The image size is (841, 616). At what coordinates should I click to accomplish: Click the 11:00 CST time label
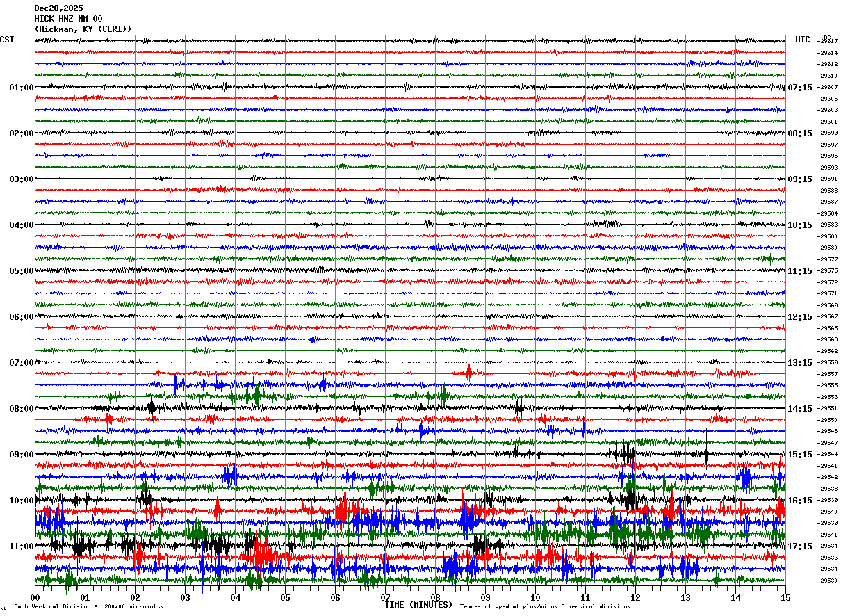tap(22, 546)
